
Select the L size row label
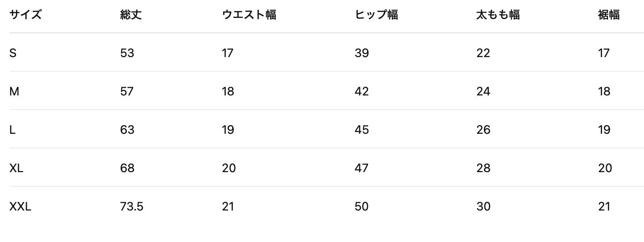coord(12,130)
